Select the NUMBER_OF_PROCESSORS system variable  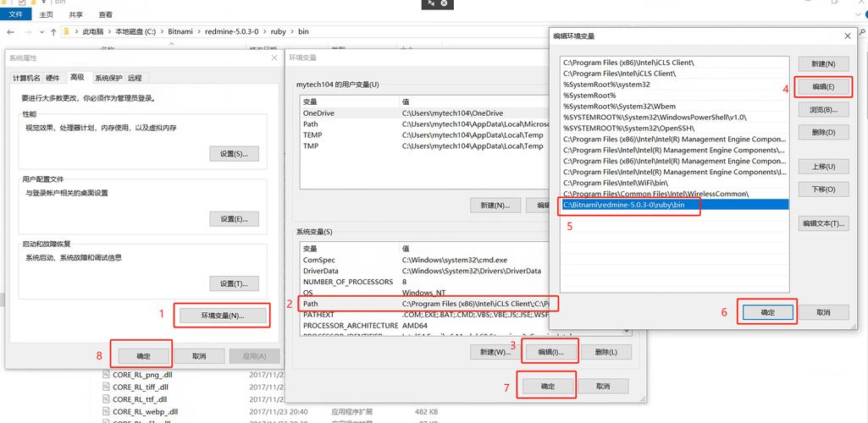click(x=426, y=282)
